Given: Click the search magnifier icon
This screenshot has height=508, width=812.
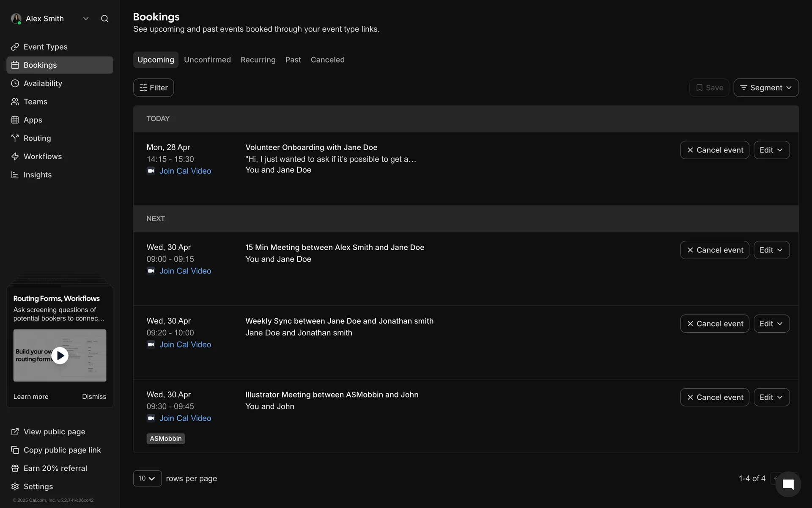Looking at the screenshot, I should pyautogui.click(x=104, y=19).
